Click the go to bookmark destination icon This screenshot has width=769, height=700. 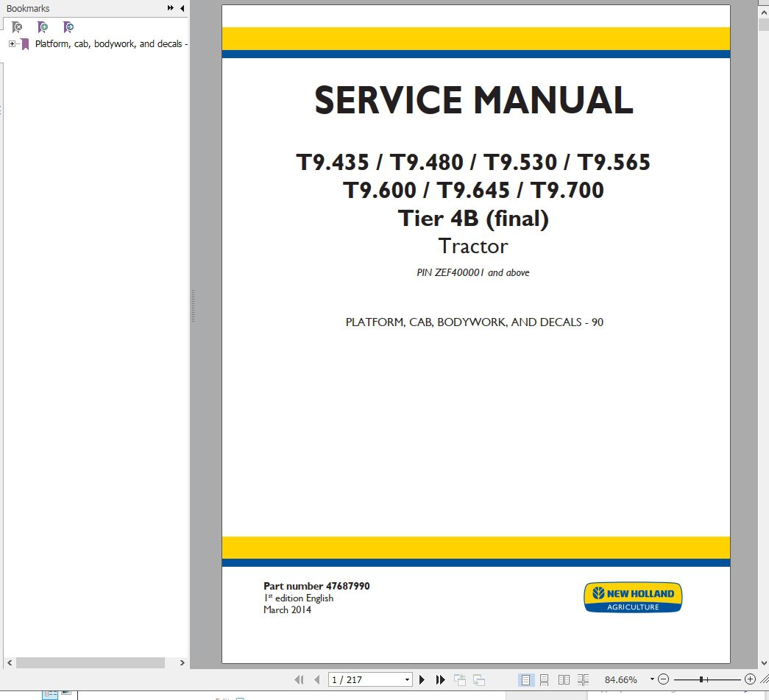(x=68, y=27)
